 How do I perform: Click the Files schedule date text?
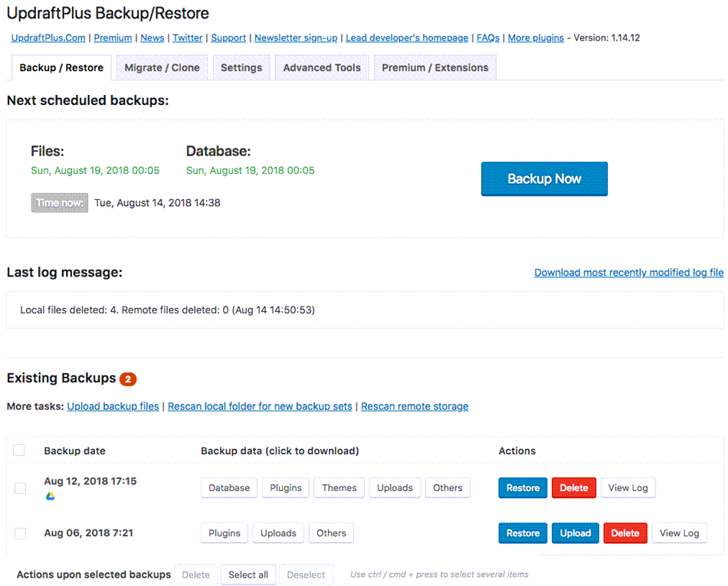[x=95, y=171]
